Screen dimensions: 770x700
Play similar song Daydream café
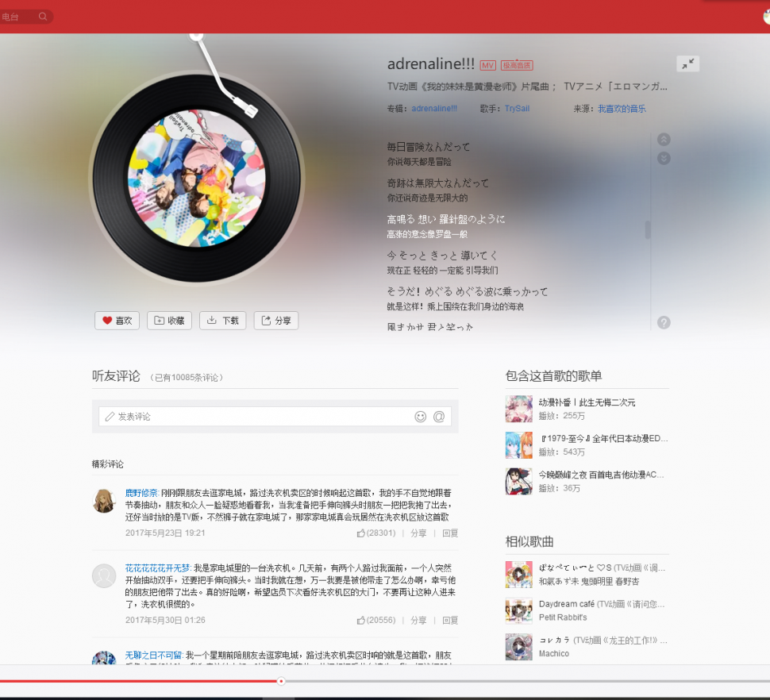pyautogui.click(x=518, y=610)
